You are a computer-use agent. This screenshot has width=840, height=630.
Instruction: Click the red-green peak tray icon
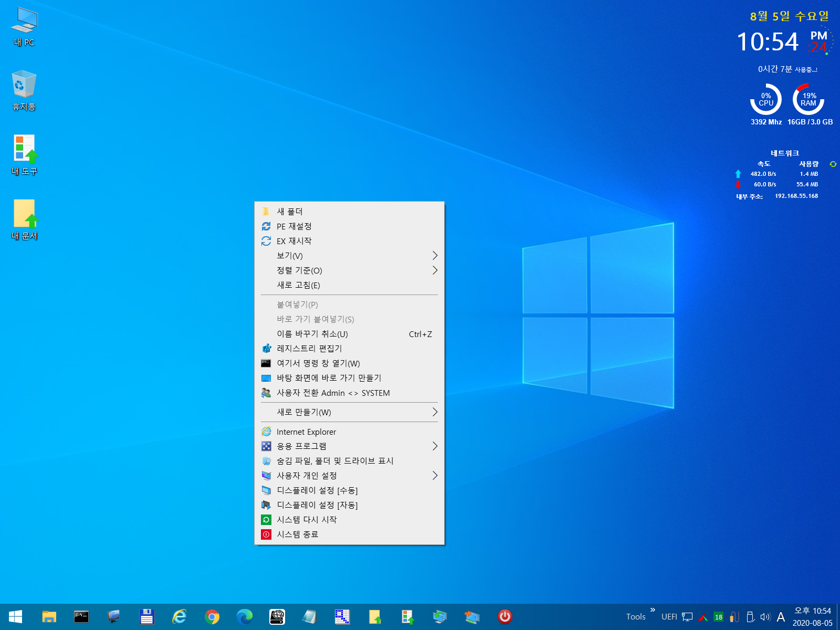(x=703, y=617)
